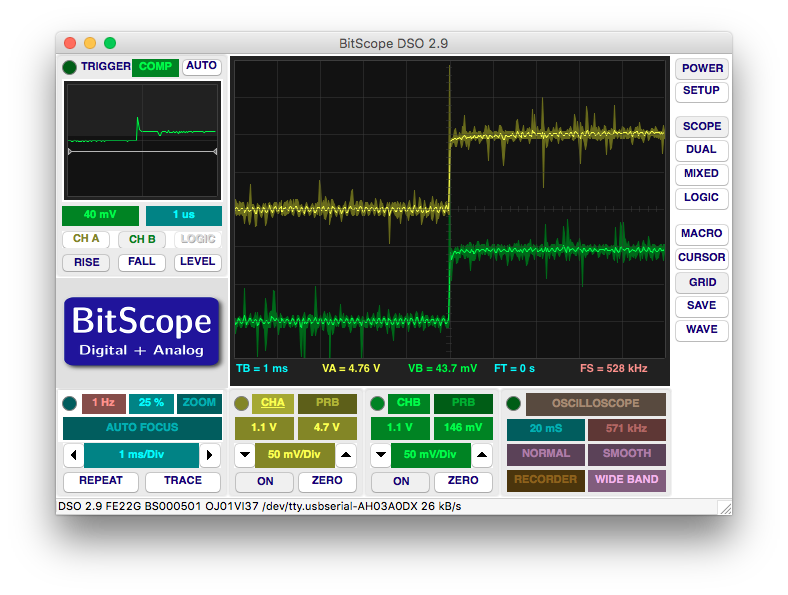Set trigger to RISE edge
The image size is (788, 595).
[x=86, y=262]
